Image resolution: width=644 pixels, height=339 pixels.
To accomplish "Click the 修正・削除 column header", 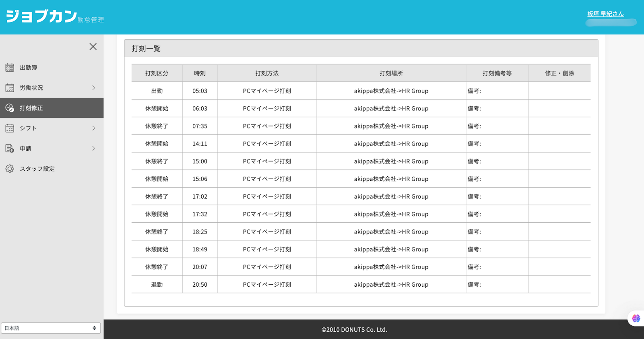I will tap(559, 73).
